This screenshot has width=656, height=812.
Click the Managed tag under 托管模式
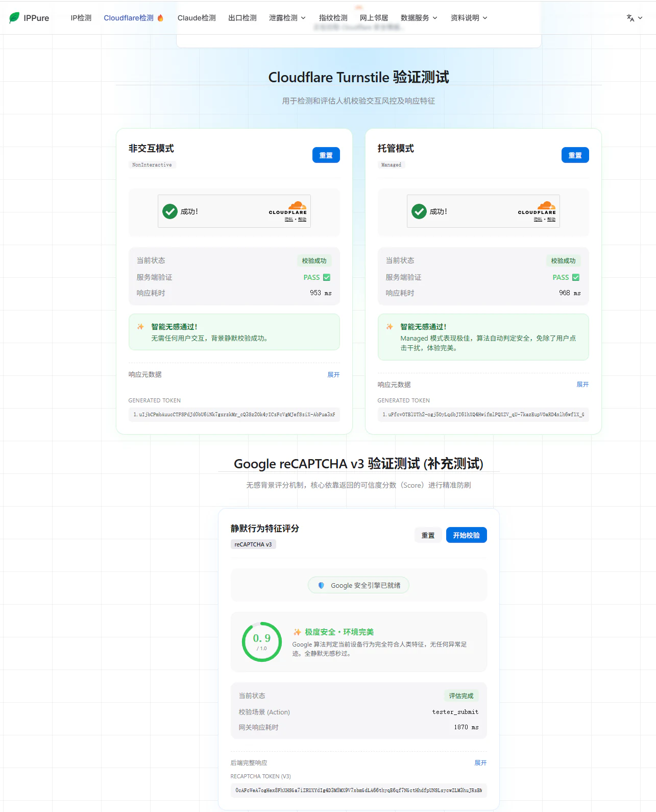click(x=392, y=165)
